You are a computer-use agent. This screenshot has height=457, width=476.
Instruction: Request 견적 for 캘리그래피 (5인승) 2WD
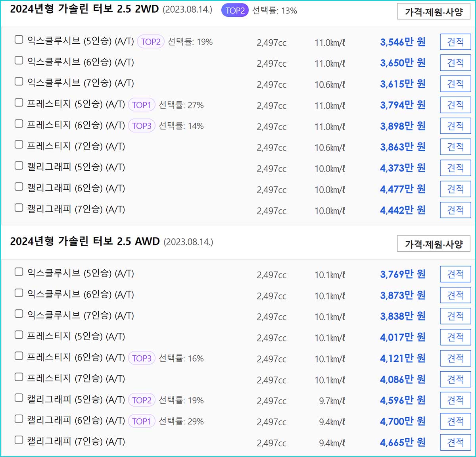455,168
